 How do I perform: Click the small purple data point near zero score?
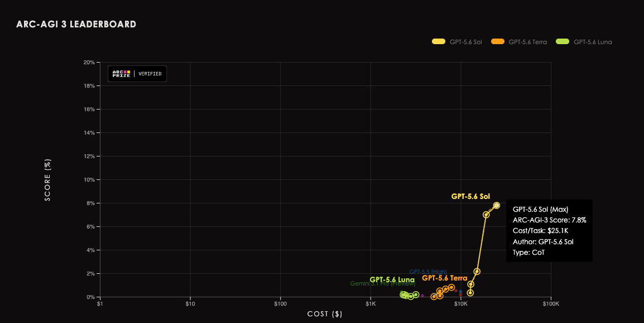click(422, 296)
